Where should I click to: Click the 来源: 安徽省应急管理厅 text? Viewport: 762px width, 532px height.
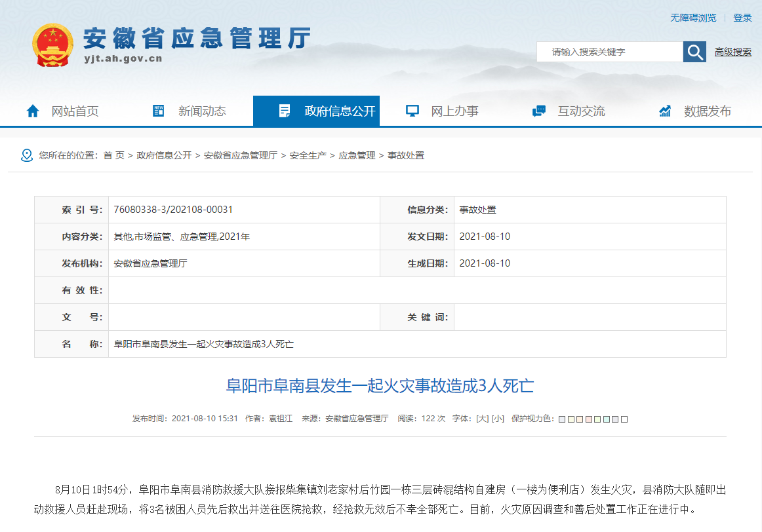tap(345, 419)
